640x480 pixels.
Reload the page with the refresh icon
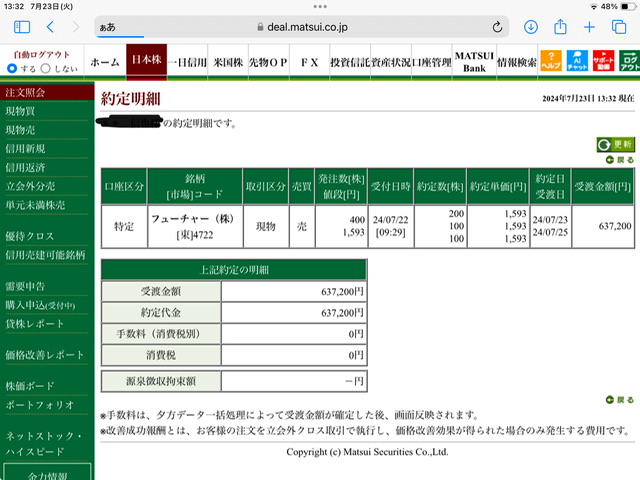tap(497, 27)
